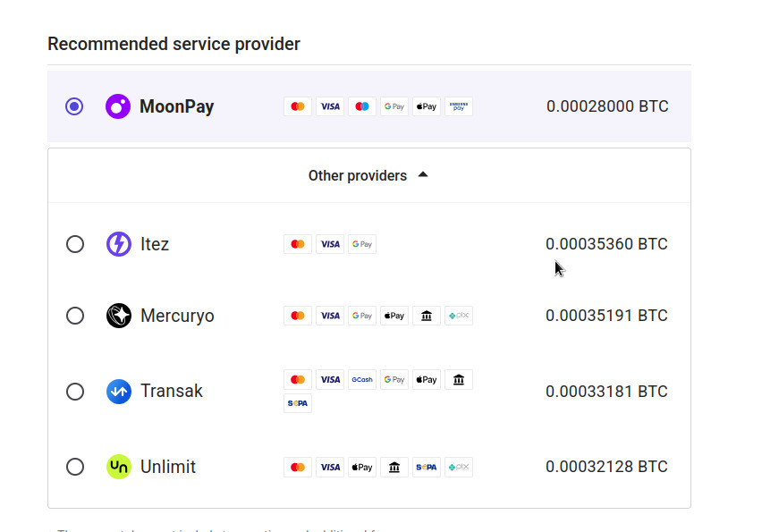762x532 pixels.
Task: Pick the Transak radio button
Action: pos(75,392)
